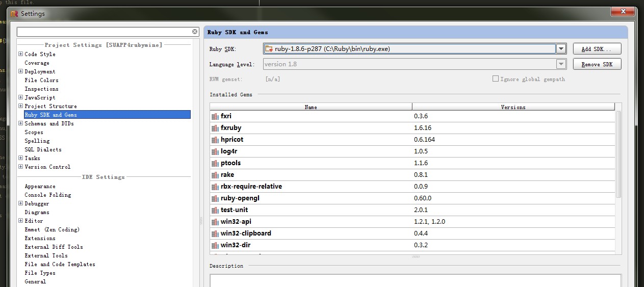
Task: Open Console Folding settings
Action: click(47, 195)
